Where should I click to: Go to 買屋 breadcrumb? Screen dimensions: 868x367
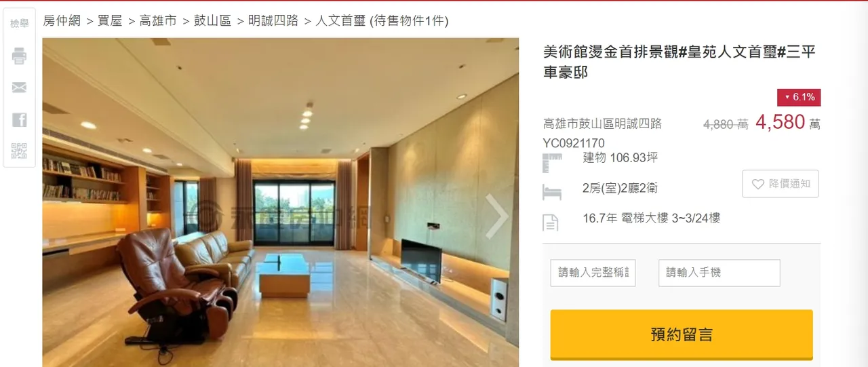coord(110,20)
